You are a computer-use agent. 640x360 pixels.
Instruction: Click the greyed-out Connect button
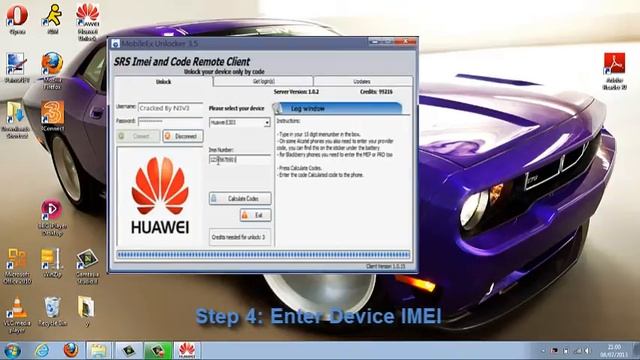pyautogui.click(x=138, y=136)
